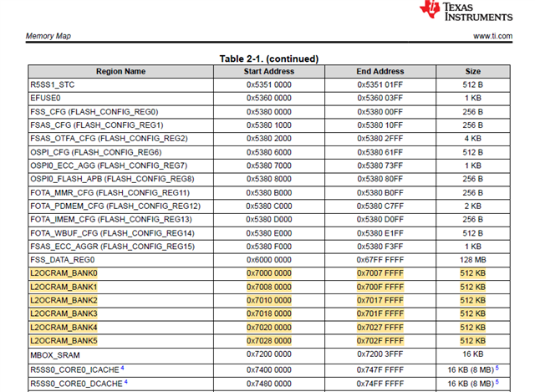
Task: Click the Table 2-1. (continued) title
Action: (x=269, y=59)
